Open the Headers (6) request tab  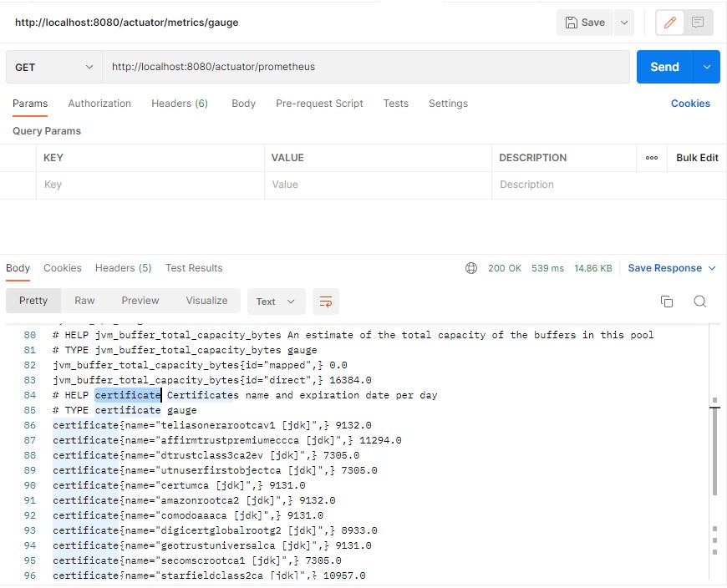click(180, 104)
